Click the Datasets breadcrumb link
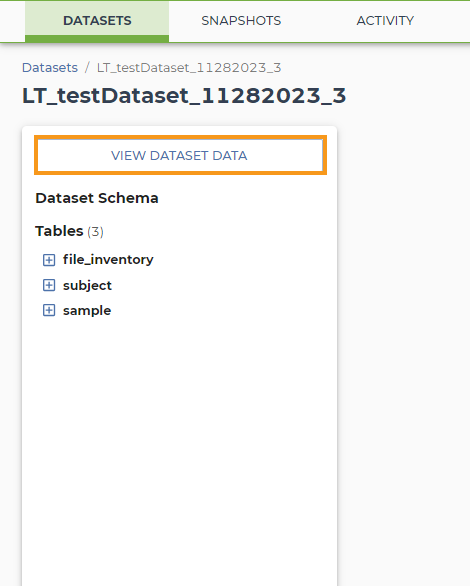This screenshot has height=586, width=470. point(50,68)
